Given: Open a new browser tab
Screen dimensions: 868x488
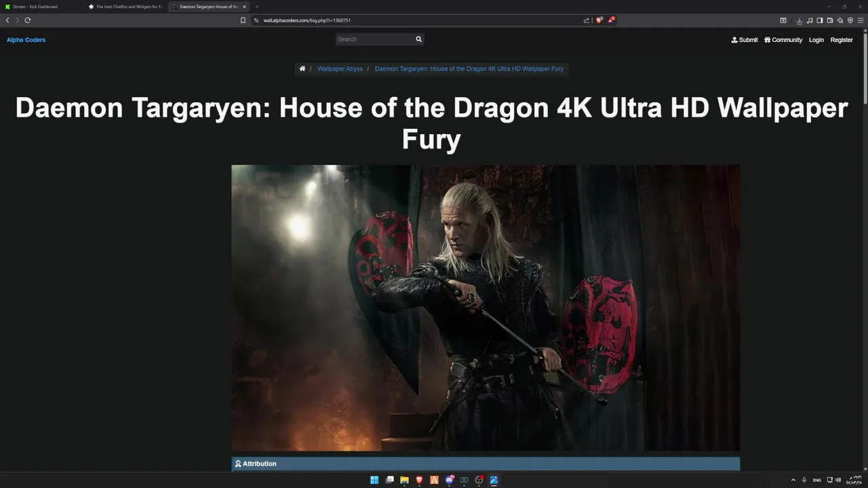Looking at the screenshot, I should (257, 7).
